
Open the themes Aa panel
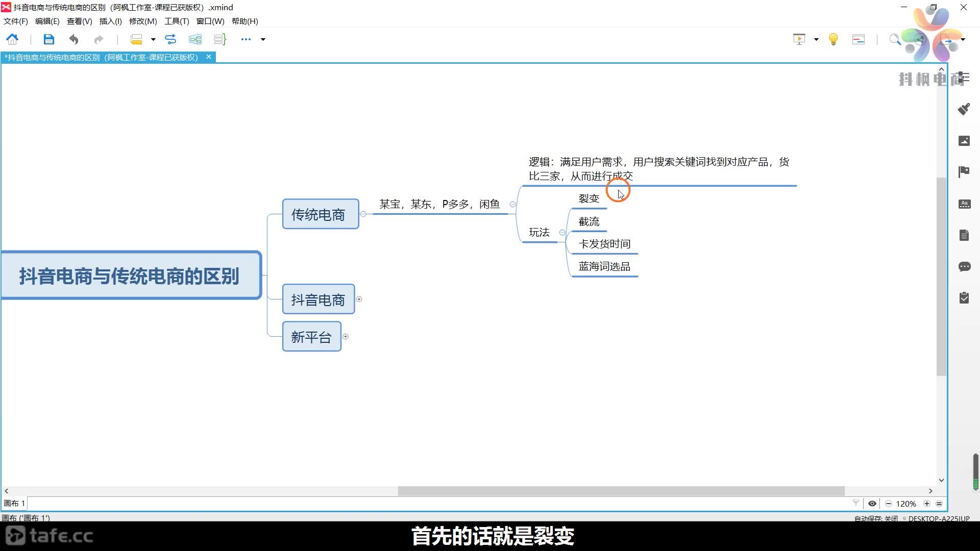tap(964, 204)
